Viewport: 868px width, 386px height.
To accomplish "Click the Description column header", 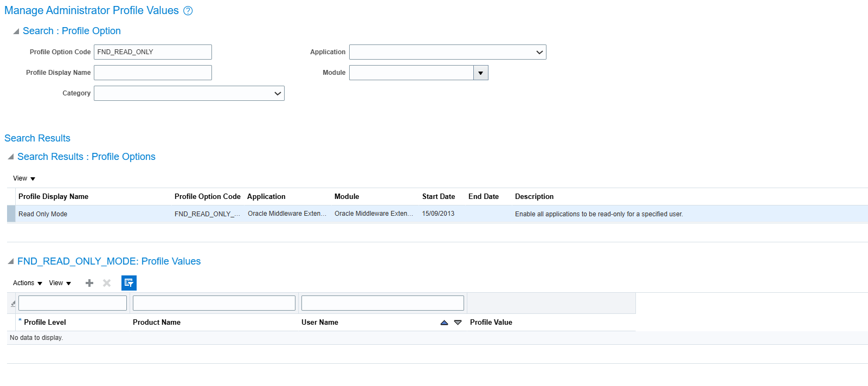I will coord(534,197).
